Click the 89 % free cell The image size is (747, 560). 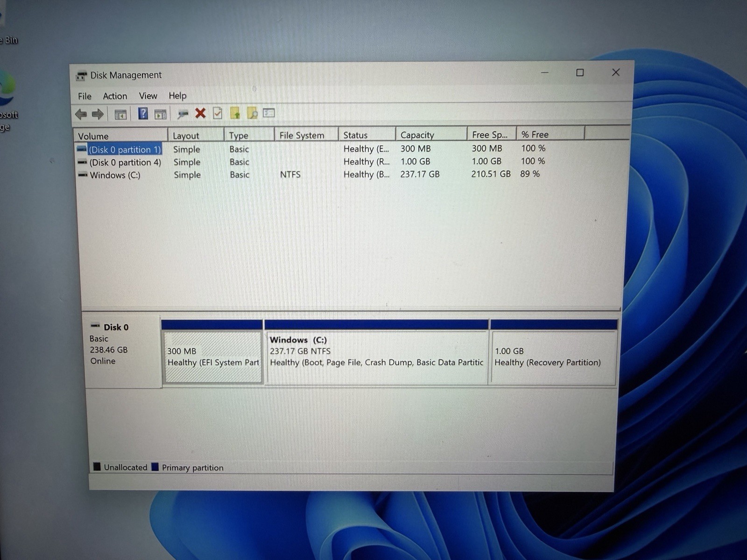tap(530, 174)
